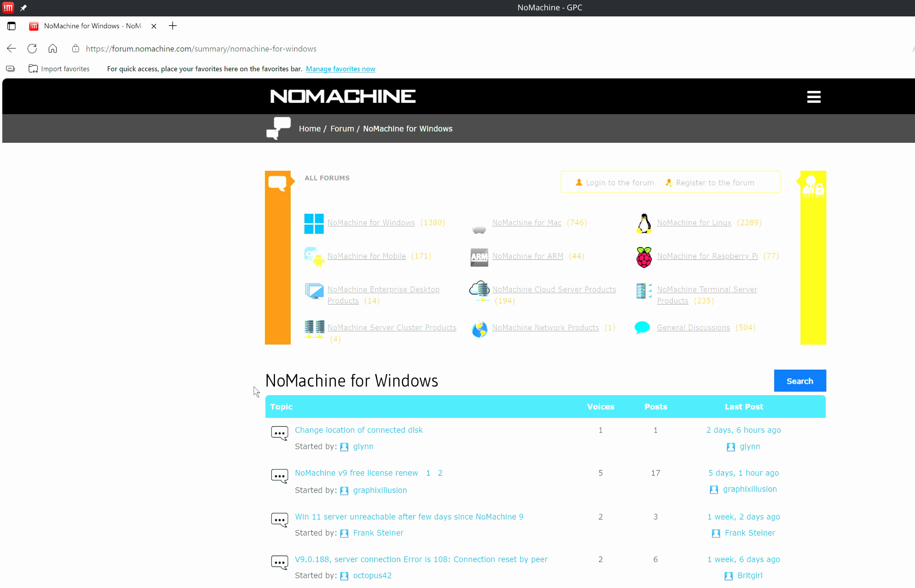Click the Terminal Server Products icon
Viewport: 915px width, 588px height.
(644, 291)
